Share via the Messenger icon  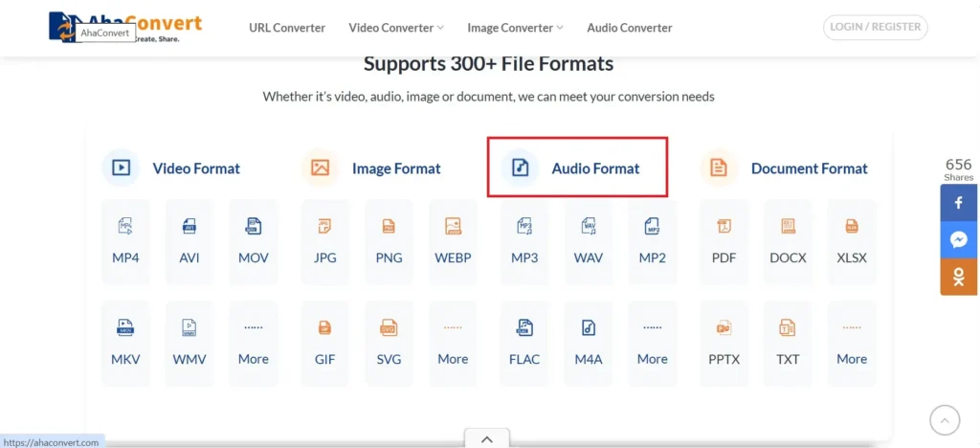pos(959,239)
